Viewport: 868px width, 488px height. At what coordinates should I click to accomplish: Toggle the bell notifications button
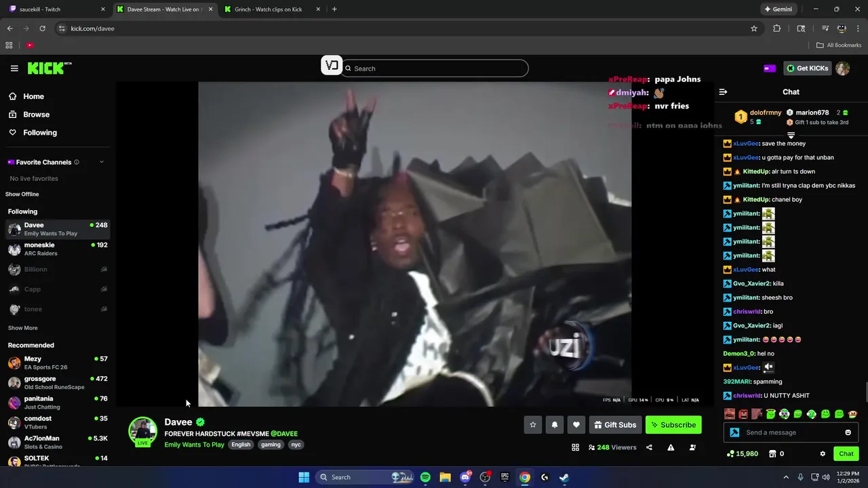click(x=555, y=425)
